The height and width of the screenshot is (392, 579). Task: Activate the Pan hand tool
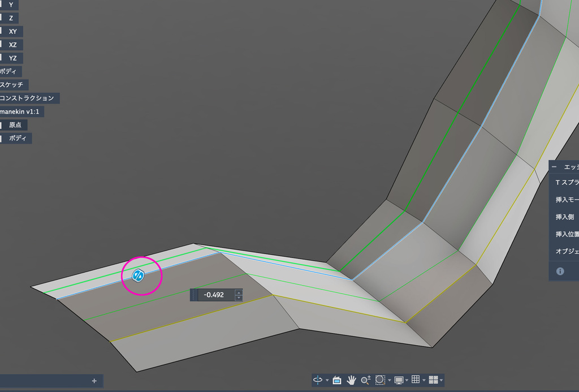[351, 380]
